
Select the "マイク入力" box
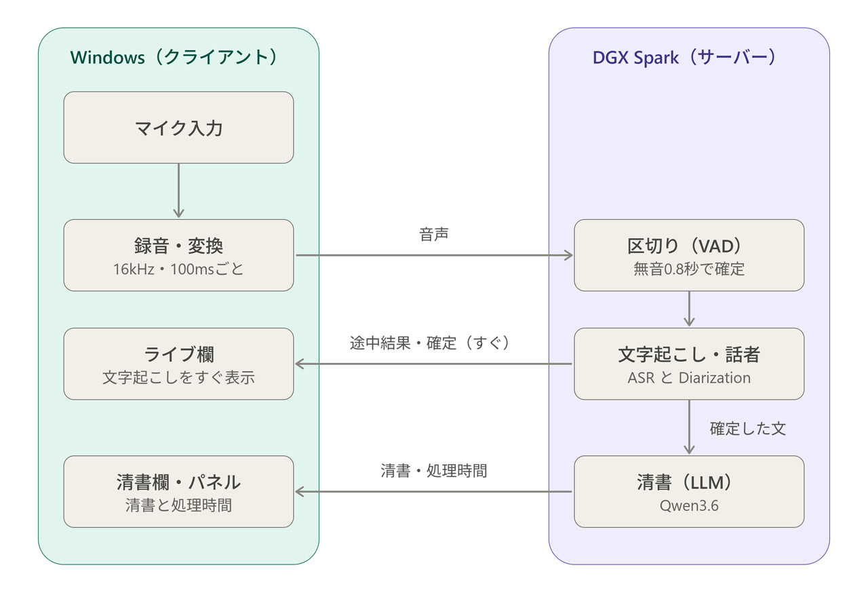(179, 128)
